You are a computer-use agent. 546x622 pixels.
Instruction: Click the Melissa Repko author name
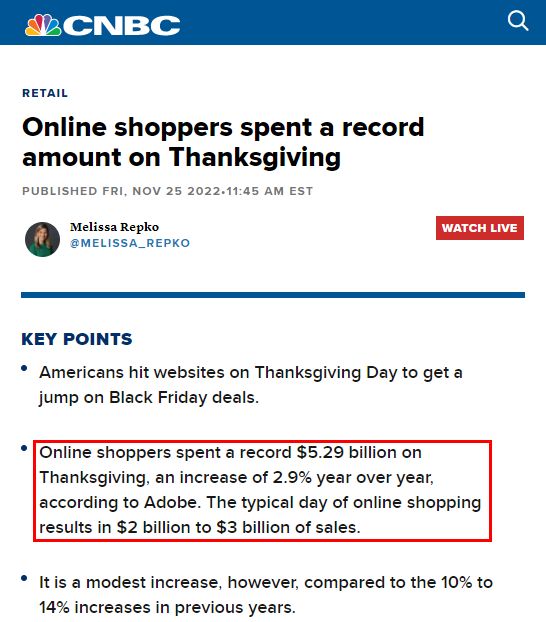[x=114, y=227]
